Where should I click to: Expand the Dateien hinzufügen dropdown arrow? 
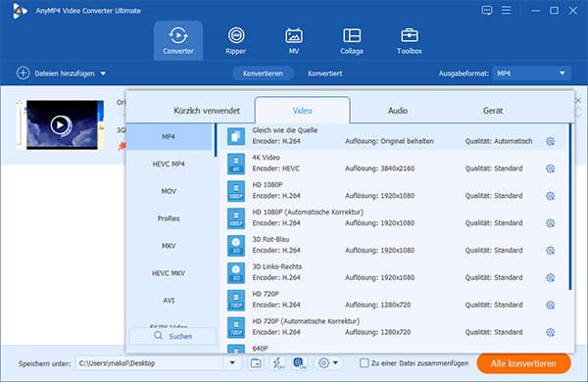(x=103, y=73)
